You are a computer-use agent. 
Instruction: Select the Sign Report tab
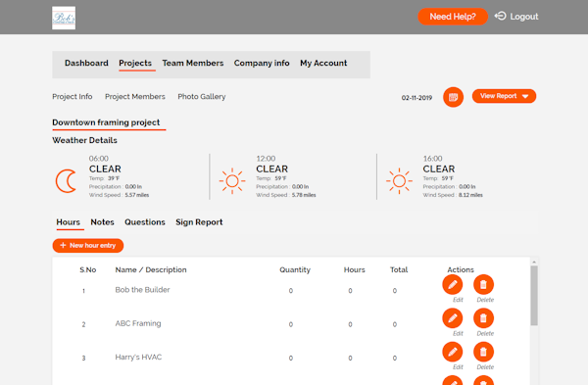[x=199, y=222]
